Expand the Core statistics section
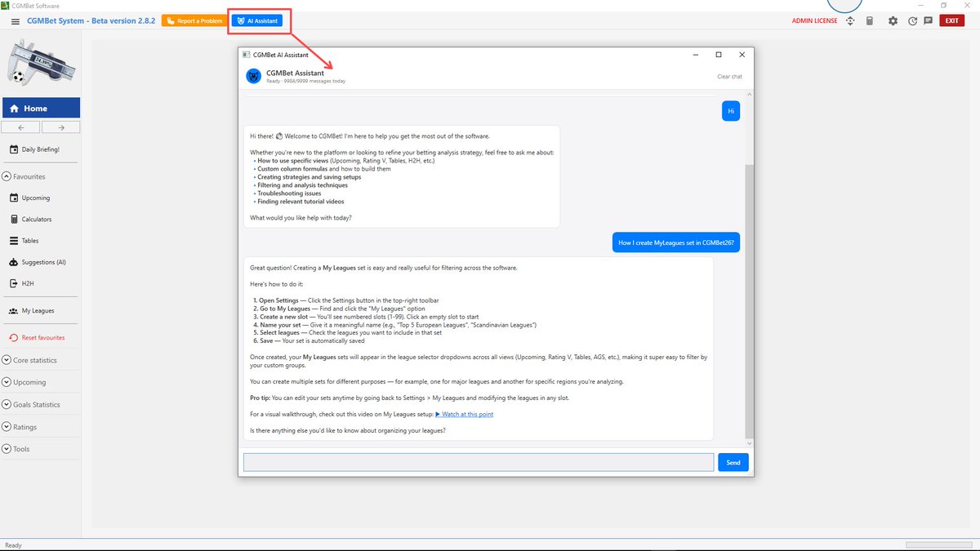Screen dimensions: 980x551 point(7,360)
